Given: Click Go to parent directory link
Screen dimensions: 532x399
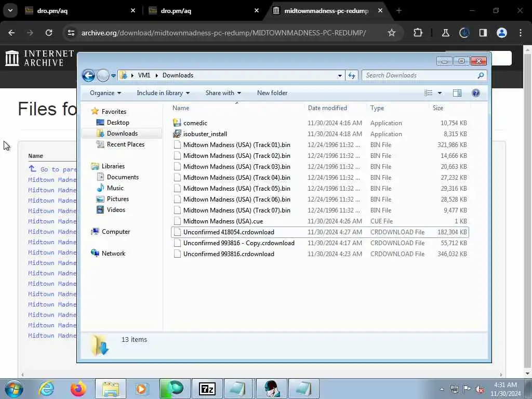Looking at the screenshot, I should coord(52,169).
